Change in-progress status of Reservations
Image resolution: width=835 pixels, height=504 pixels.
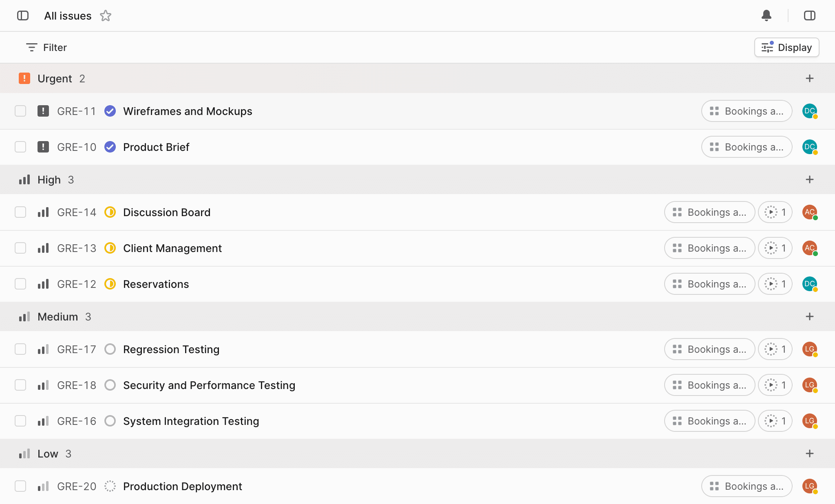point(110,284)
